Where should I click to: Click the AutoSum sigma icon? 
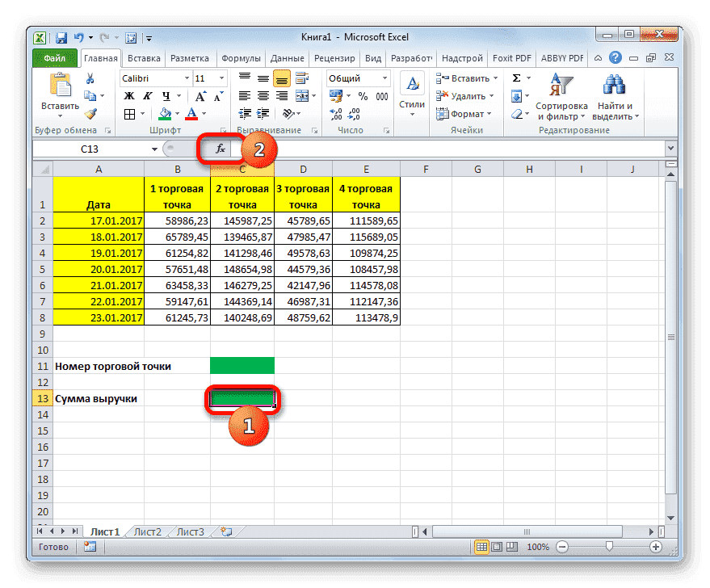pyautogui.click(x=515, y=77)
